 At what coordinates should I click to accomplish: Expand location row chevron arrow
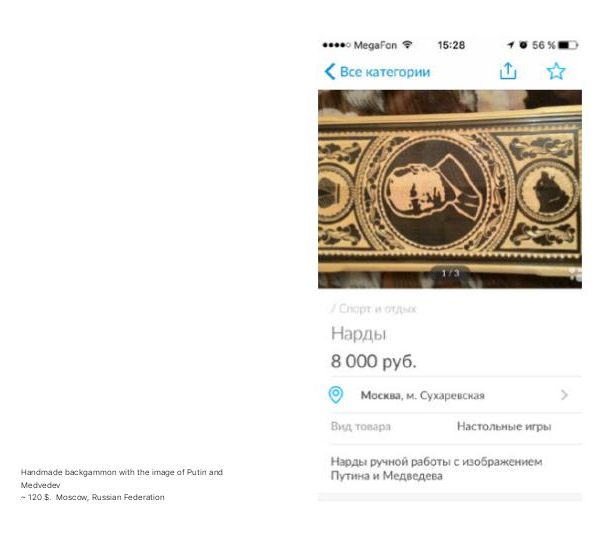(564, 395)
